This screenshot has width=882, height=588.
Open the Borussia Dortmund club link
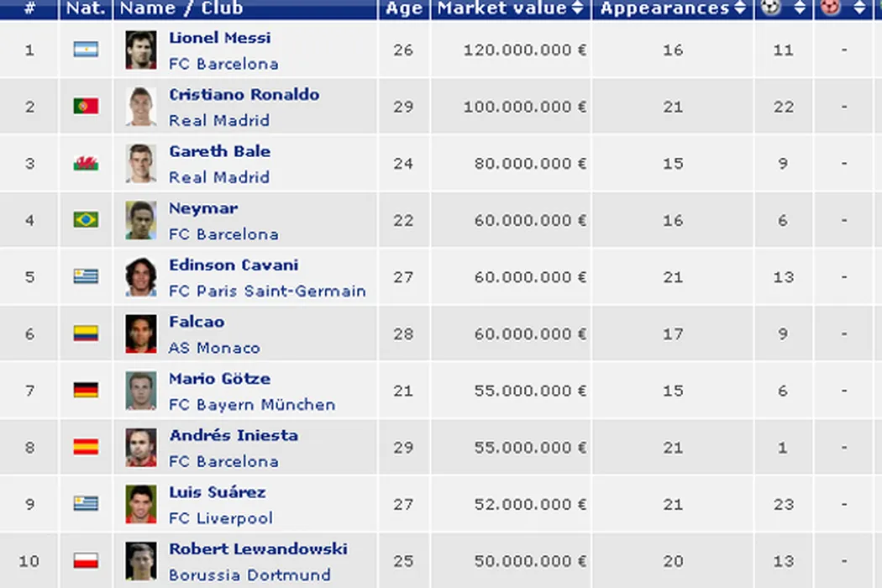tap(249, 575)
